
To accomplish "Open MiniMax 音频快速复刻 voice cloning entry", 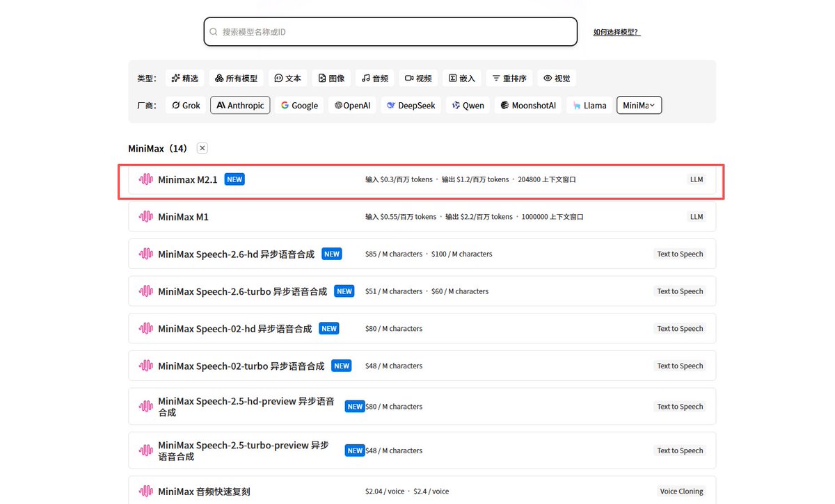I will point(204,491).
